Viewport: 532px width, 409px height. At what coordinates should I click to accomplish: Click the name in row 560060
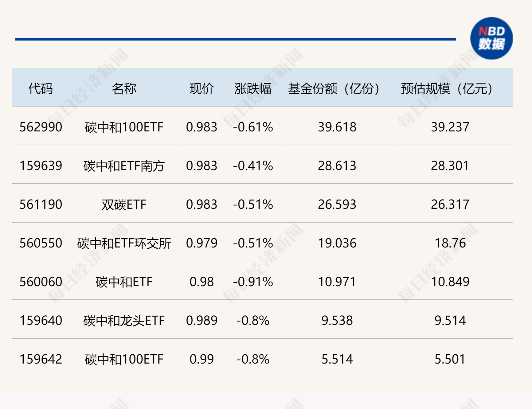pyautogui.click(x=124, y=282)
